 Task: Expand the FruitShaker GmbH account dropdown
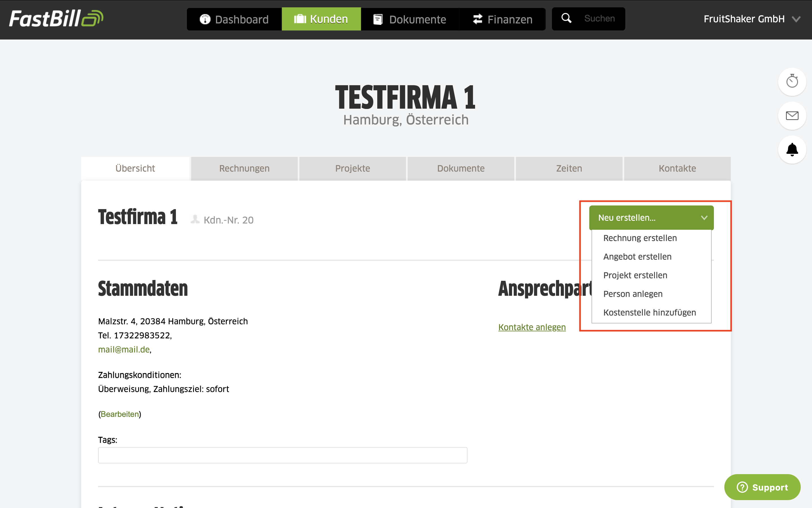752,19
